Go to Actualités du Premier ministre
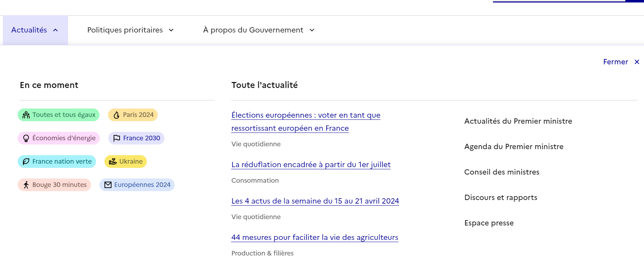 click(518, 121)
